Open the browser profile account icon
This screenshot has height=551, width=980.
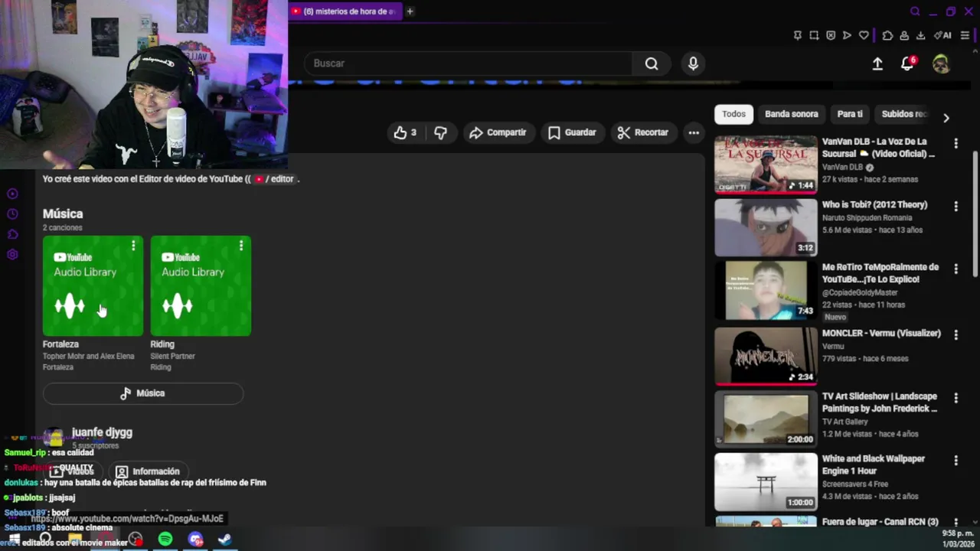[904, 35]
